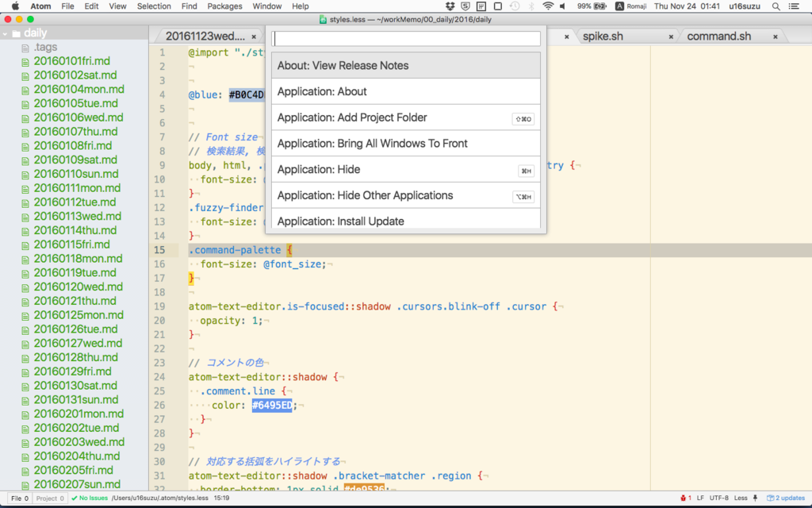Click the Time Machine clock icon

point(514,6)
